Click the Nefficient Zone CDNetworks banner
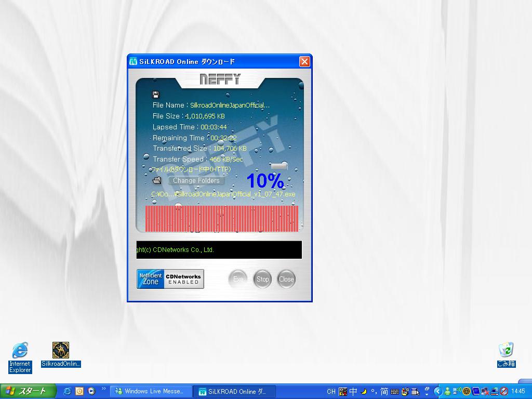The height and width of the screenshot is (399, 532). pos(170,279)
